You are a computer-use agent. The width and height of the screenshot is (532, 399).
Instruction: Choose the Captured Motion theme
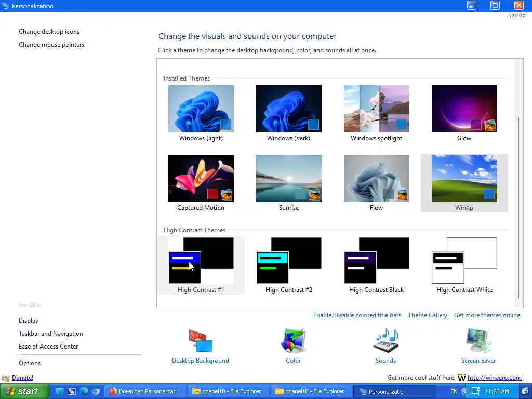pyautogui.click(x=201, y=183)
